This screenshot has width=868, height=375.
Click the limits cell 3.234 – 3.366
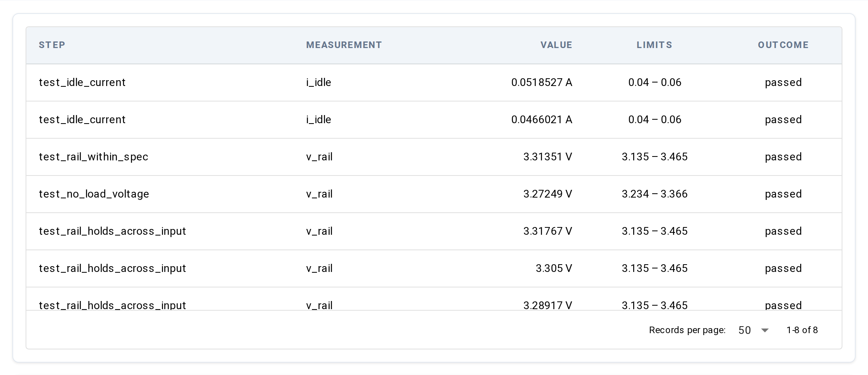point(654,194)
